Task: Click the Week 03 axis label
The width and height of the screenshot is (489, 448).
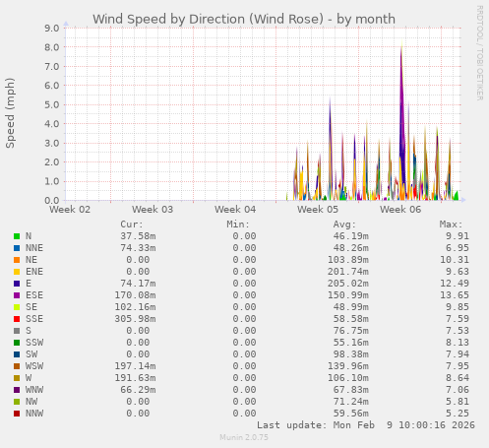Action: pyautogui.click(x=153, y=210)
